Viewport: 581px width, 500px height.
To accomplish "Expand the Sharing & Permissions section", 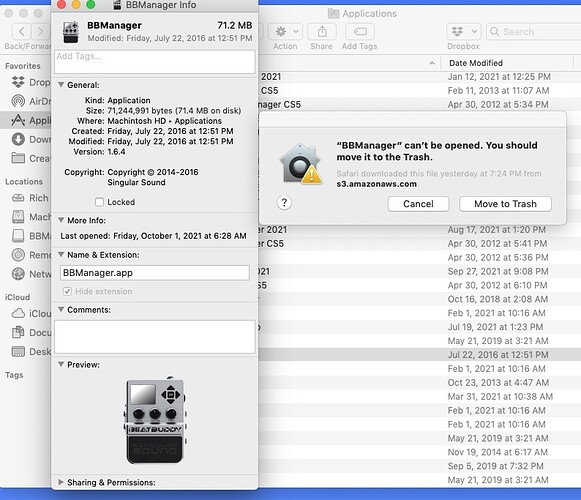I will pos(61,482).
